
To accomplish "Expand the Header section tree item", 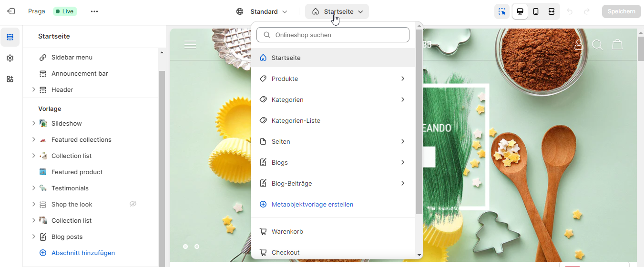I will point(33,89).
